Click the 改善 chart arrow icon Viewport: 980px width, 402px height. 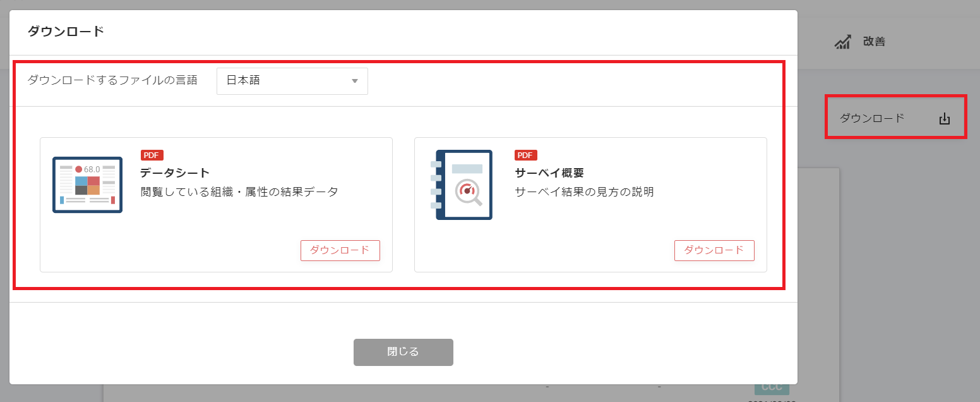click(x=842, y=42)
